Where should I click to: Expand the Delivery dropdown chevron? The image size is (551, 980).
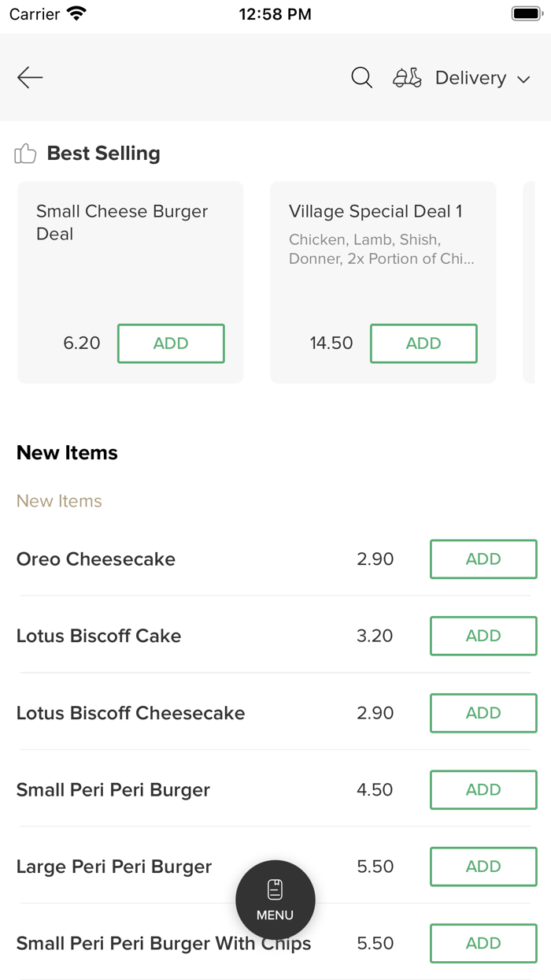point(523,79)
